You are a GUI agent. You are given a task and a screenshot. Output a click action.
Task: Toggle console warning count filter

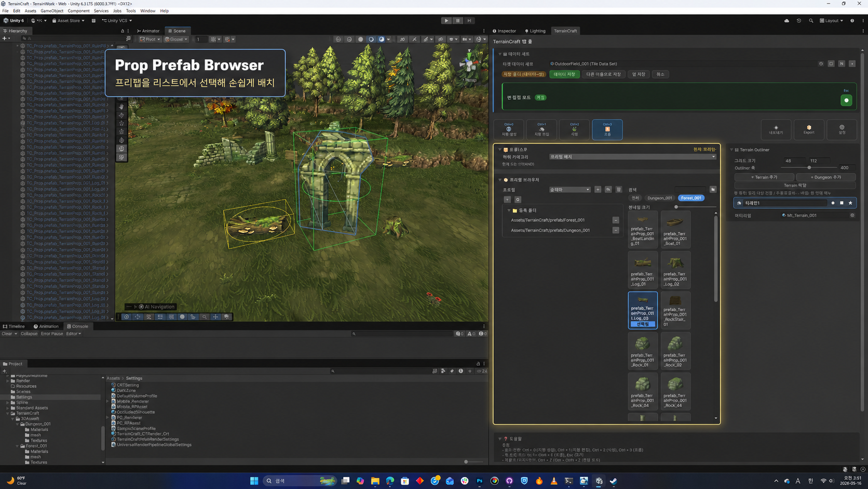click(x=471, y=334)
